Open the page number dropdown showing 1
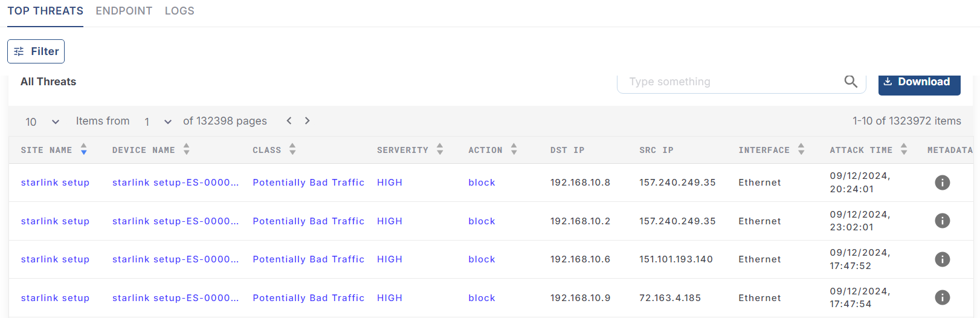Viewport: 980px width, 318px height. click(158, 122)
